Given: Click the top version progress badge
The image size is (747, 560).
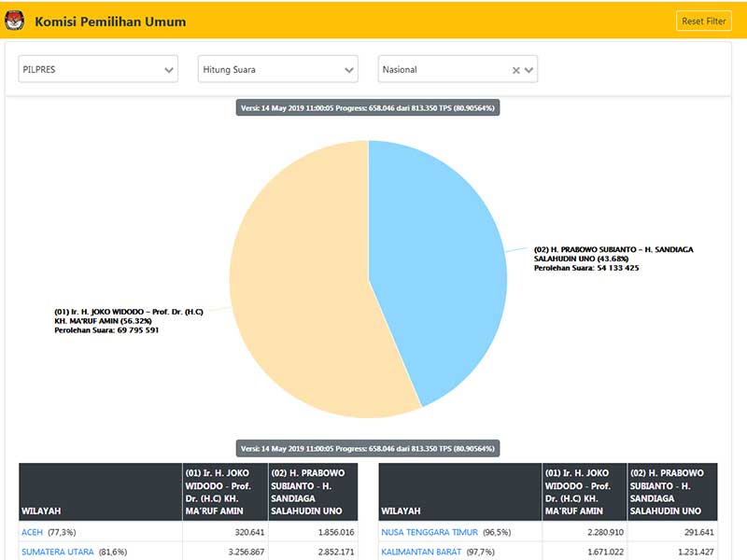Looking at the screenshot, I should click(x=368, y=108).
